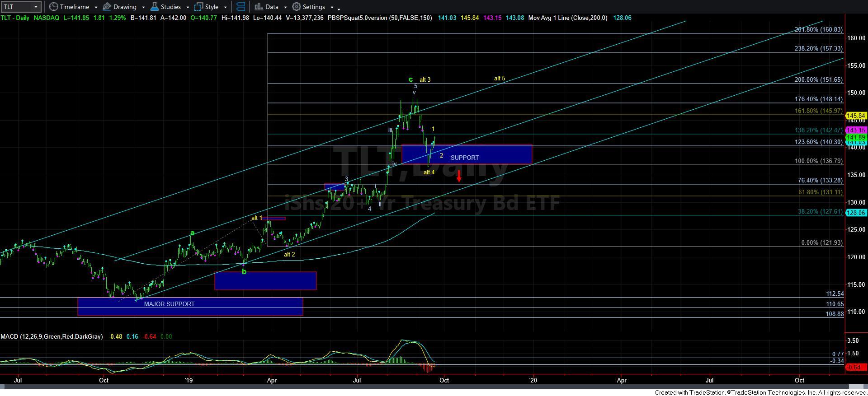Viewport: 868px width, 396px height.
Task: Click the 200.00% (151.65) Fibonacci label
Action: coord(818,79)
